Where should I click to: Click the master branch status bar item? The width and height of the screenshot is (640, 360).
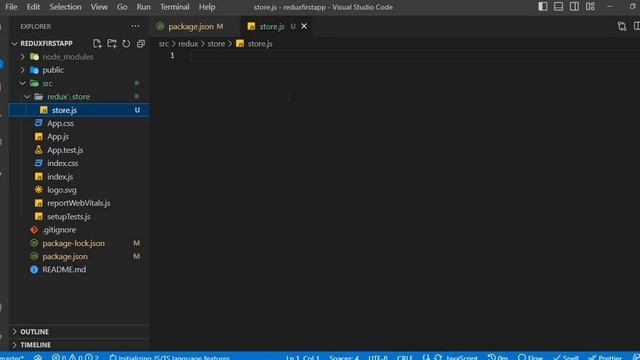pos(11,357)
